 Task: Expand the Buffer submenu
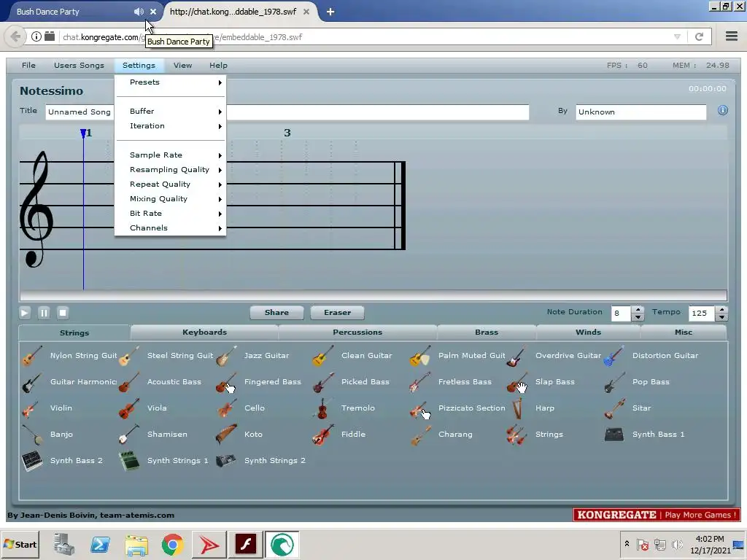coord(170,112)
